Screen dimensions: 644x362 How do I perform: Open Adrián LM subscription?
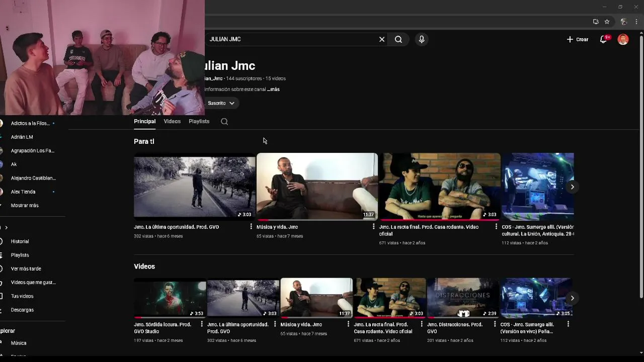pyautogui.click(x=22, y=137)
